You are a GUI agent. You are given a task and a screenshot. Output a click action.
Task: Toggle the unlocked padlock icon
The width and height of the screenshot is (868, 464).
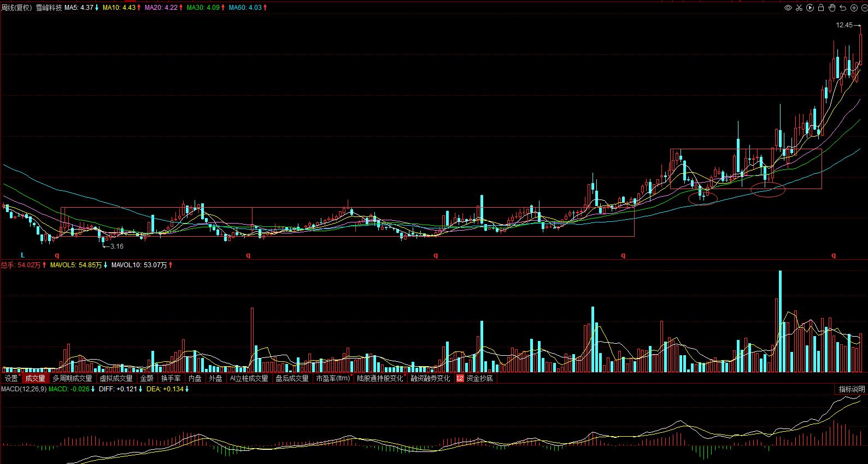821,8
